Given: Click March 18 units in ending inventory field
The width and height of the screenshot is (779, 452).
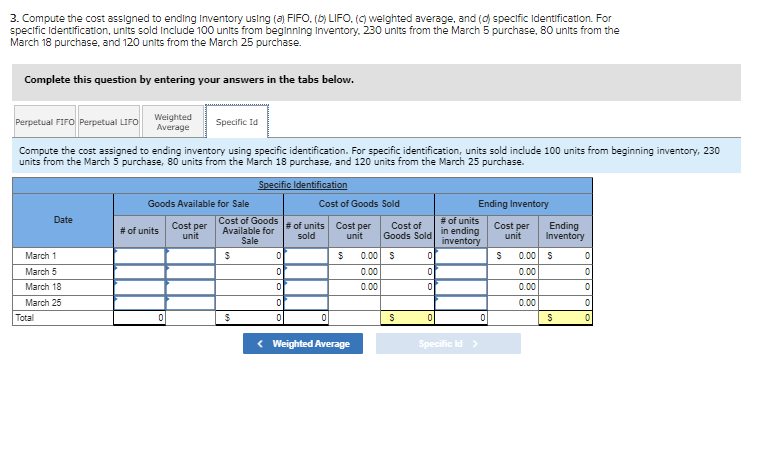Looking at the screenshot, I should pyautogui.click(x=461, y=287).
